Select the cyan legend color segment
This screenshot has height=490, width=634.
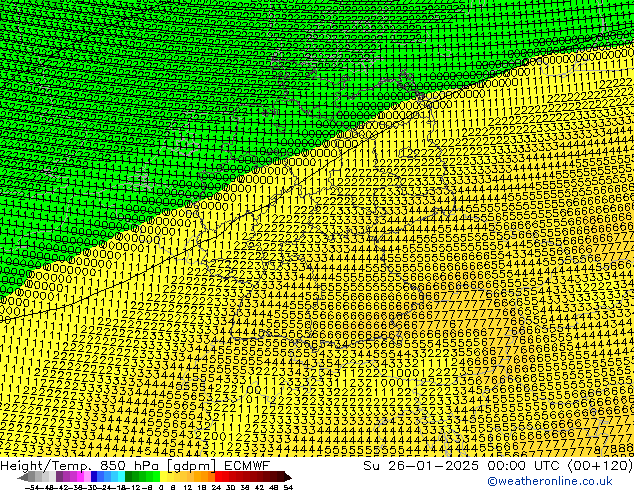(x=121, y=477)
